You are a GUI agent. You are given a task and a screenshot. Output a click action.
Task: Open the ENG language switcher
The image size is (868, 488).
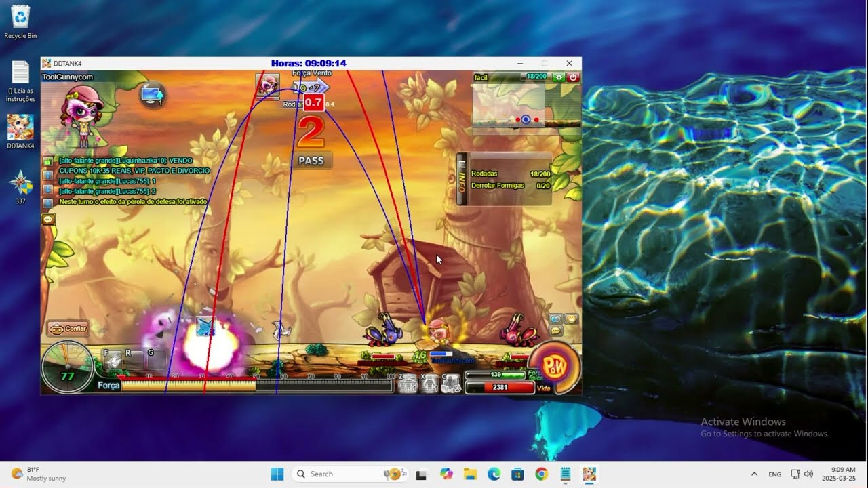tap(774, 474)
